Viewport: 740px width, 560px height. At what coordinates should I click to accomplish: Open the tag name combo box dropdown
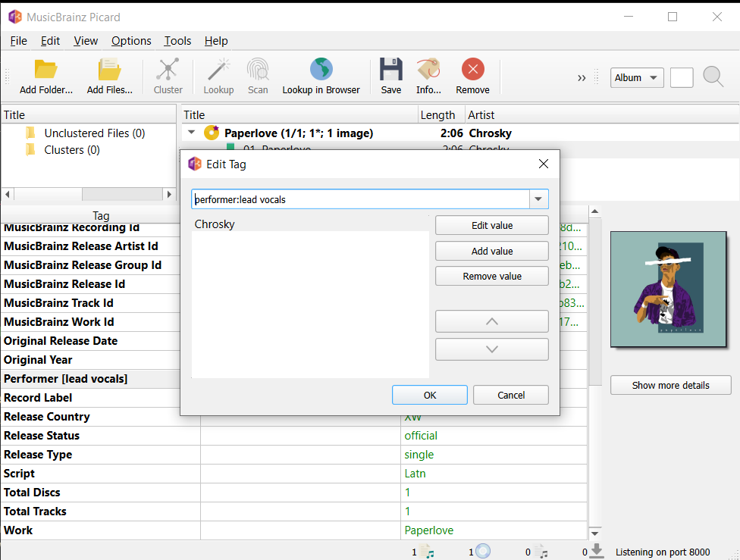pyautogui.click(x=538, y=199)
